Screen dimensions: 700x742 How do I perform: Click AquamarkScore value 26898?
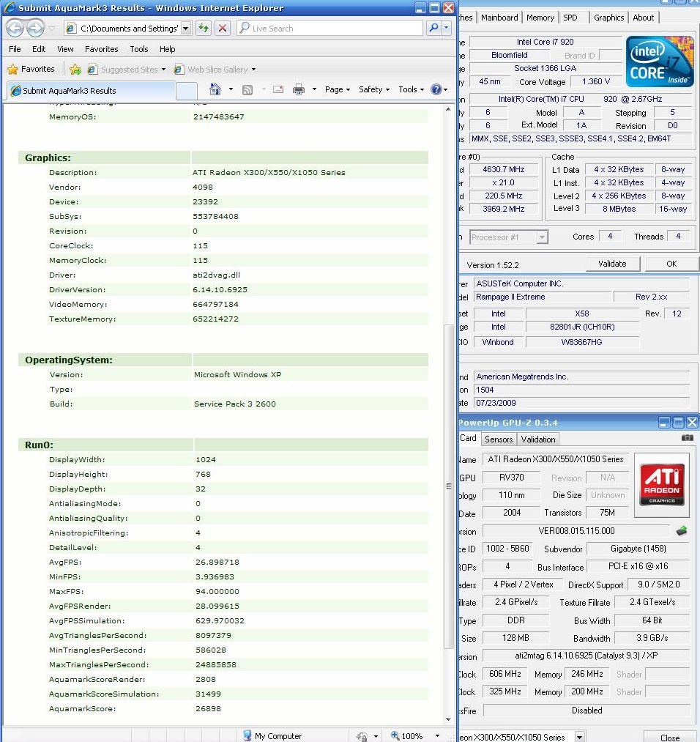[x=208, y=708]
